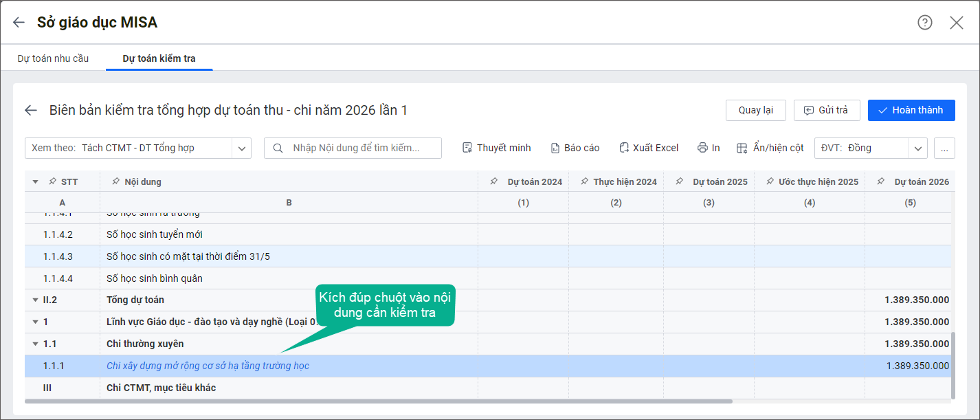
Task: Open the Báo cáo report
Action: (575, 148)
